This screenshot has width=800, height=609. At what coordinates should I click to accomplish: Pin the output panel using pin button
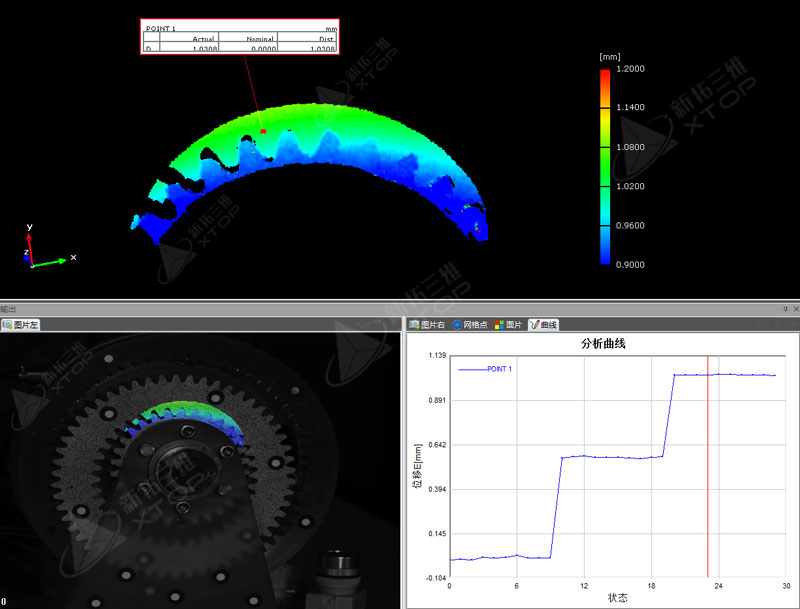point(784,310)
